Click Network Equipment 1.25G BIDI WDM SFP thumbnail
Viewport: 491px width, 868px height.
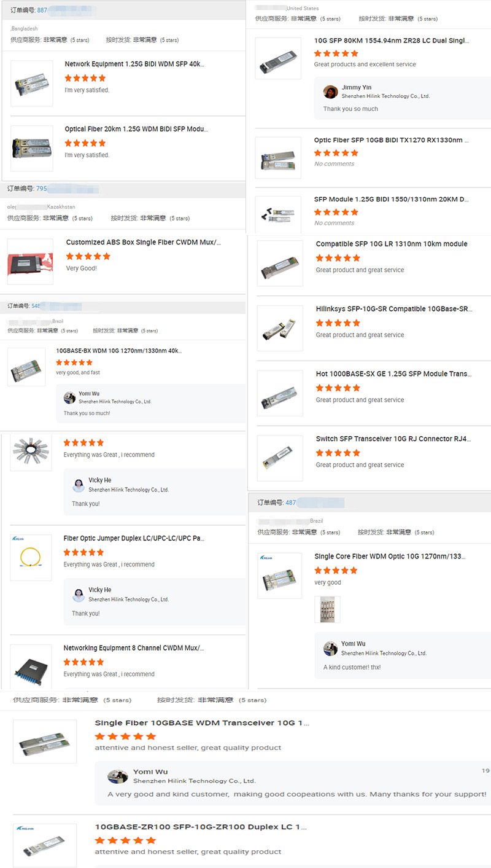[33, 83]
